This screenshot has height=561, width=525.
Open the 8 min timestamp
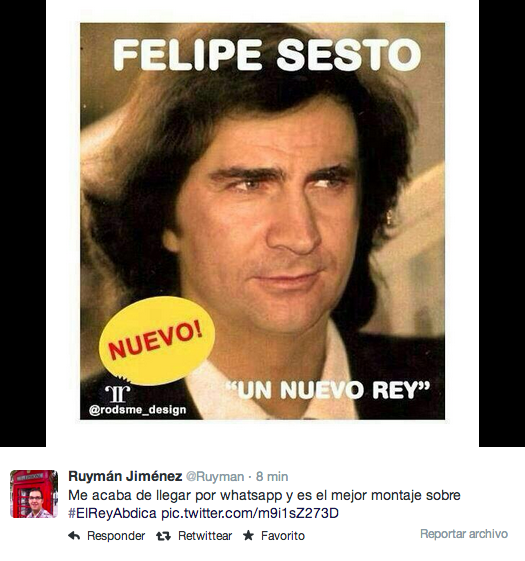(x=272, y=477)
